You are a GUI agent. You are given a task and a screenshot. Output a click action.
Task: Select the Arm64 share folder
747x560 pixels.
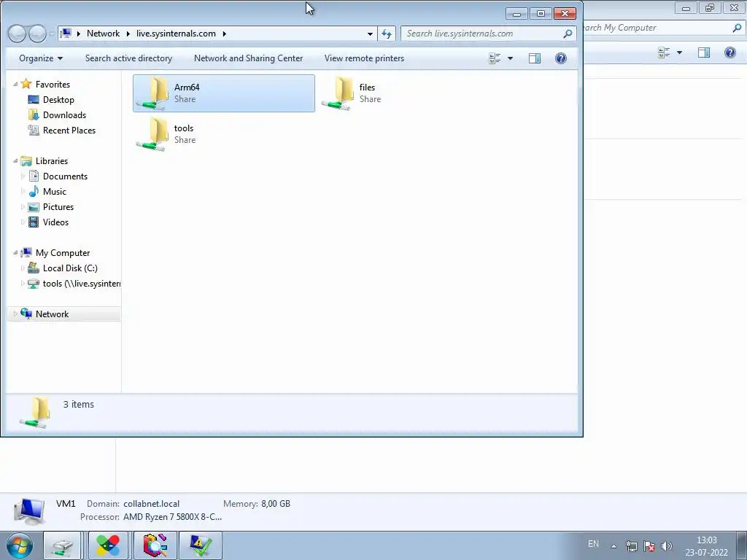[223, 93]
